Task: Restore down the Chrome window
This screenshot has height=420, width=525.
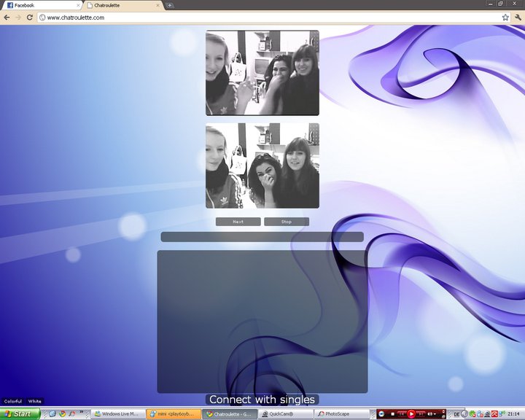Action: (500, 4)
